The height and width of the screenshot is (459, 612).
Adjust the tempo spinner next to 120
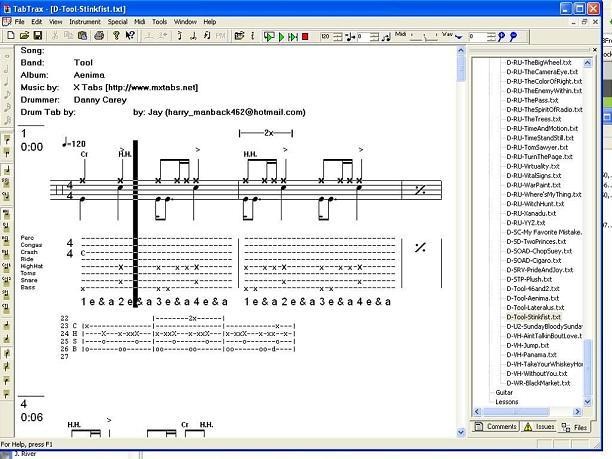338,37
